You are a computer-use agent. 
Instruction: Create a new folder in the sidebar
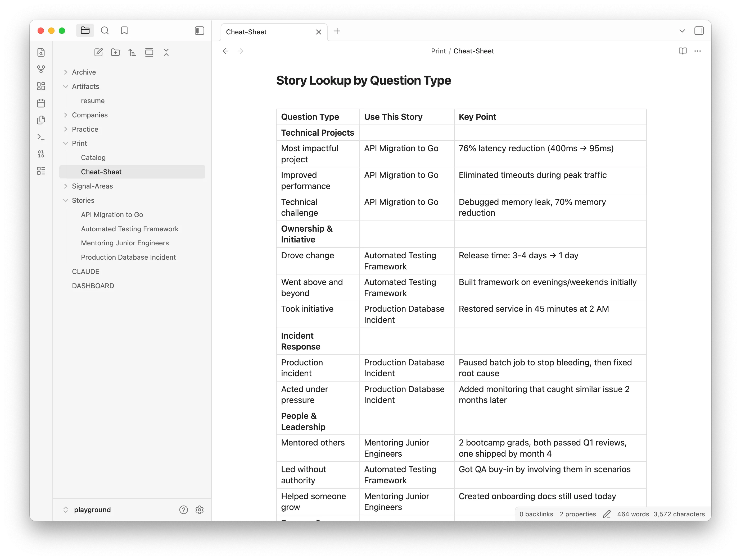click(115, 52)
